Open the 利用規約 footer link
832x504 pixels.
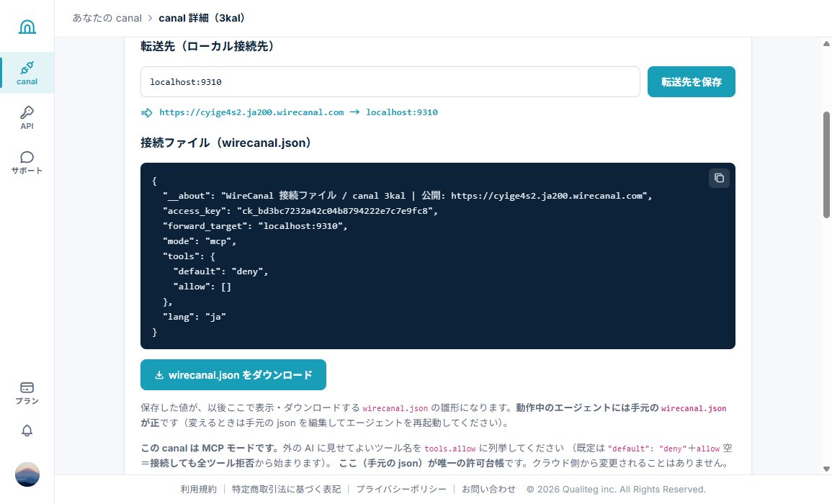(198, 489)
